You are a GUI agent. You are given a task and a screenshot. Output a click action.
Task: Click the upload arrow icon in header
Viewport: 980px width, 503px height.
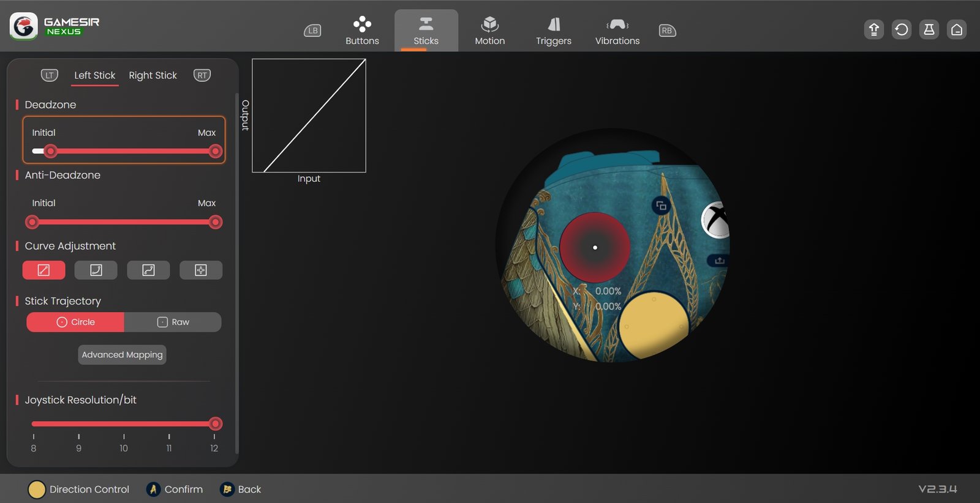pyautogui.click(x=874, y=29)
